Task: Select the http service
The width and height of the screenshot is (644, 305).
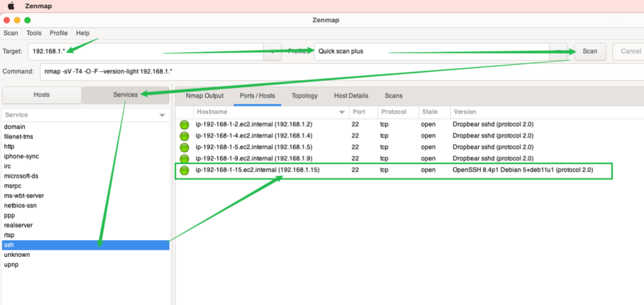Action: pos(85,147)
